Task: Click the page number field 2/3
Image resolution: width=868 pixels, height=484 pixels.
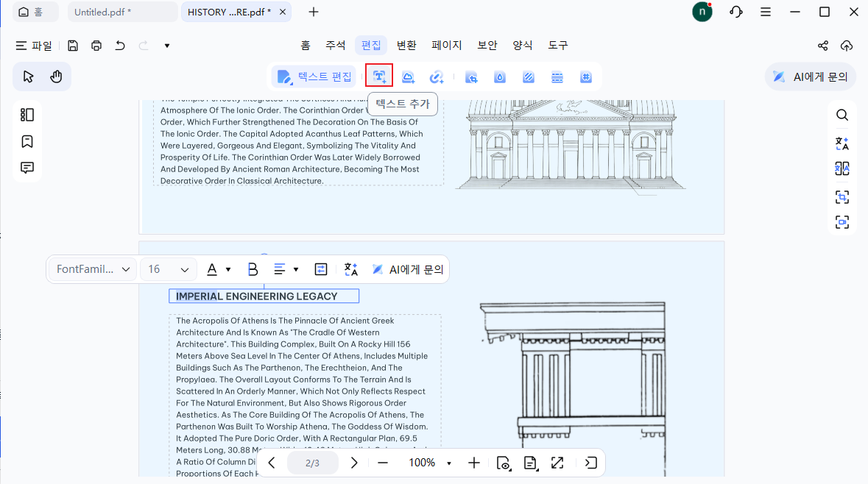Action: pyautogui.click(x=312, y=463)
